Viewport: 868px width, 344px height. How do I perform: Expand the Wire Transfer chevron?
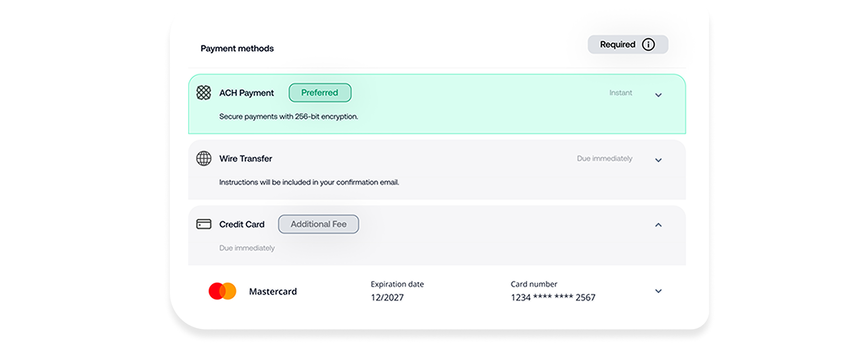click(x=658, y=160)
